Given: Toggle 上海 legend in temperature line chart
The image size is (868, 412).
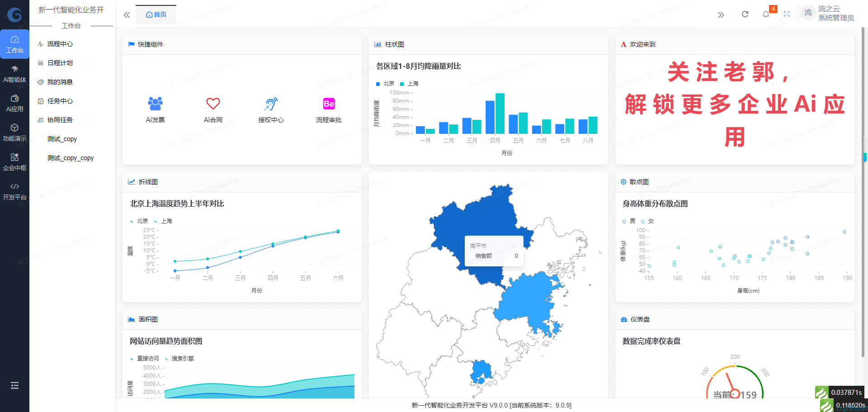Looking at the screenshot, I should pos(163,221).
